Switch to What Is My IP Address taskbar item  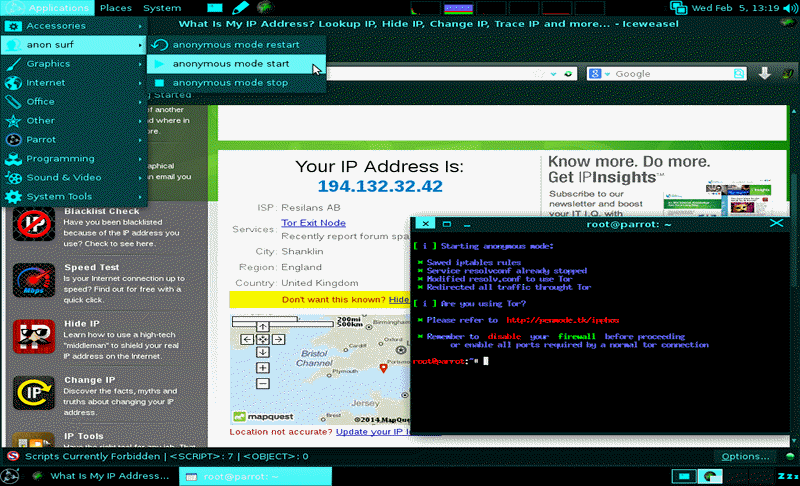(101, 476)
